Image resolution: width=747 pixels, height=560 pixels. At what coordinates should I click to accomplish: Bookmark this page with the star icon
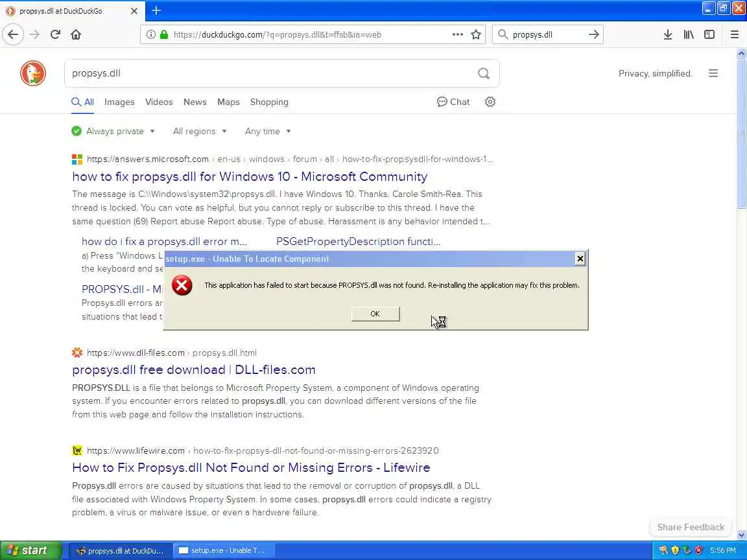point(475,34)
